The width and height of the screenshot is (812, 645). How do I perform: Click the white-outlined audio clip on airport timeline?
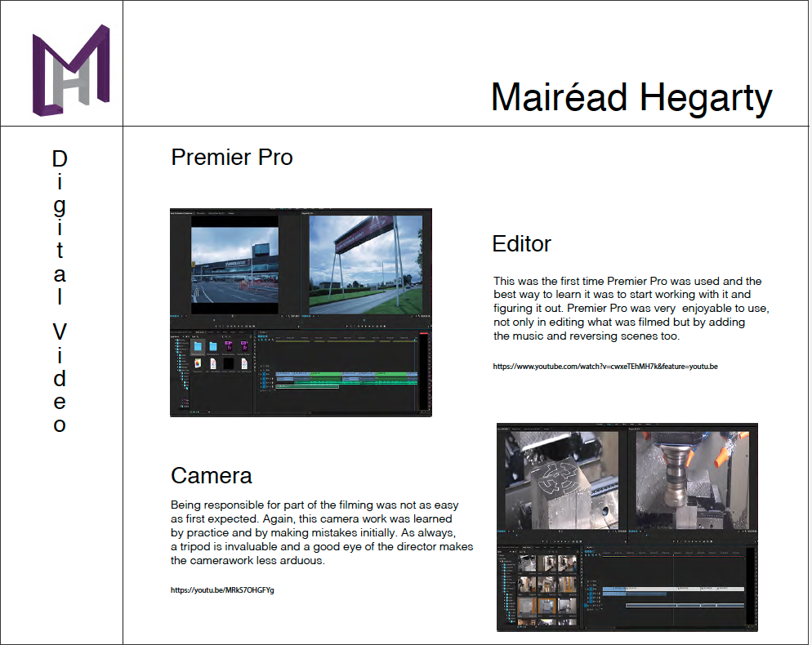(x=307, y=386)
